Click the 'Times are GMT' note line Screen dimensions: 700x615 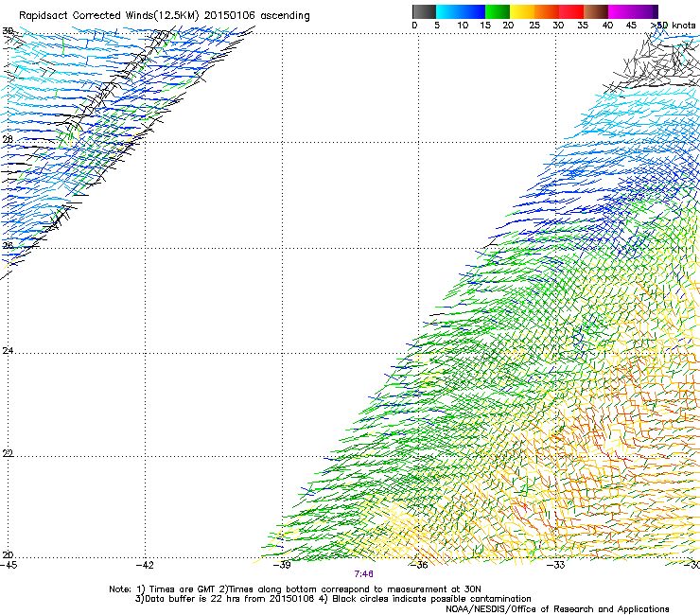click(x=295, y=589)
